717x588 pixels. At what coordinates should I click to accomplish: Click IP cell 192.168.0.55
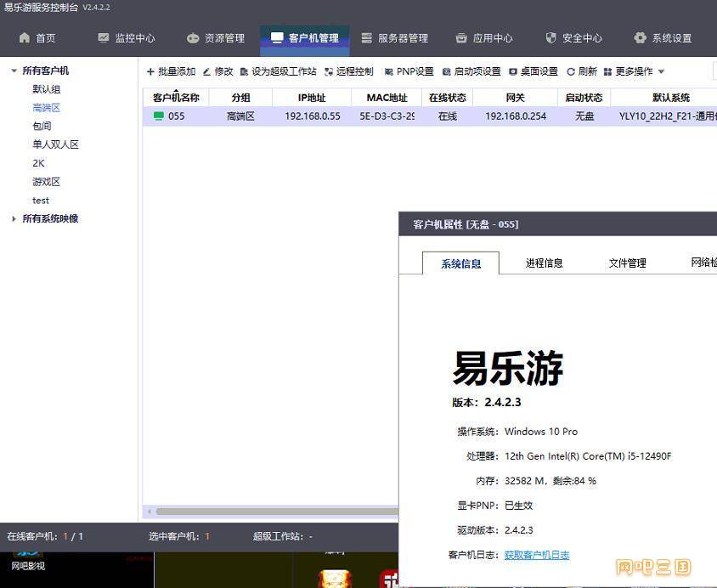coord(313,116)
